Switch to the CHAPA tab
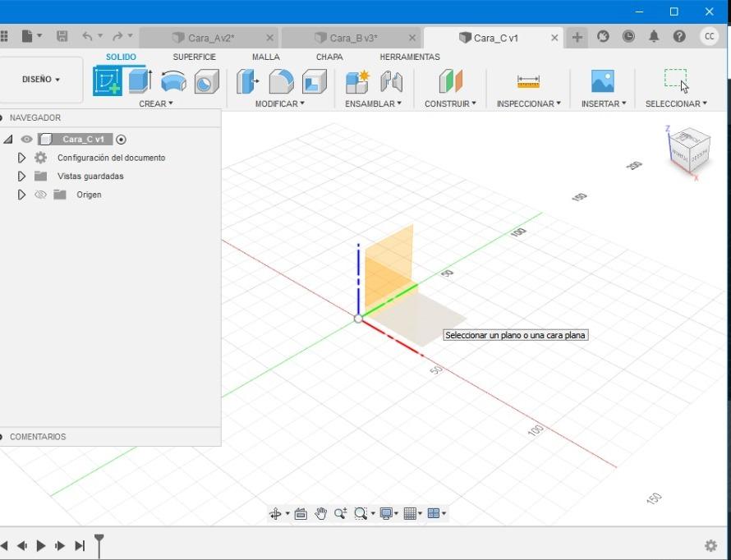Viewport: 731px width, 560px height. click(329, 57)
